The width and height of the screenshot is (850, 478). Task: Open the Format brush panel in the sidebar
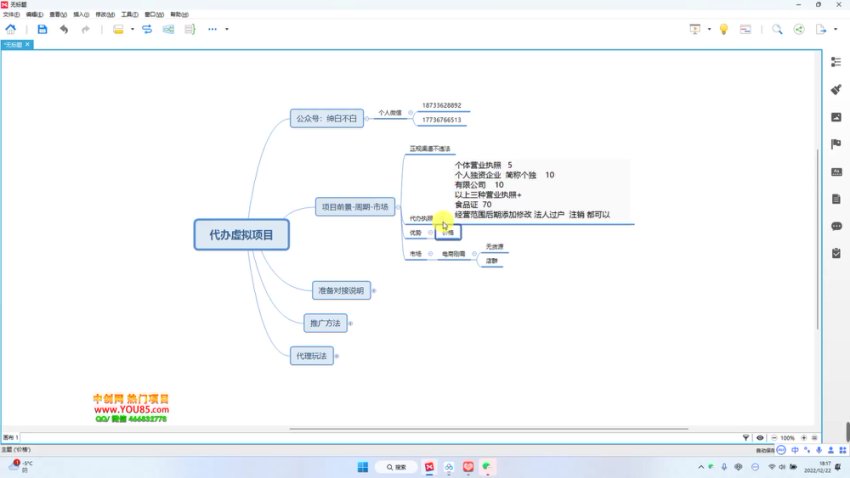(x=836, y=89)
